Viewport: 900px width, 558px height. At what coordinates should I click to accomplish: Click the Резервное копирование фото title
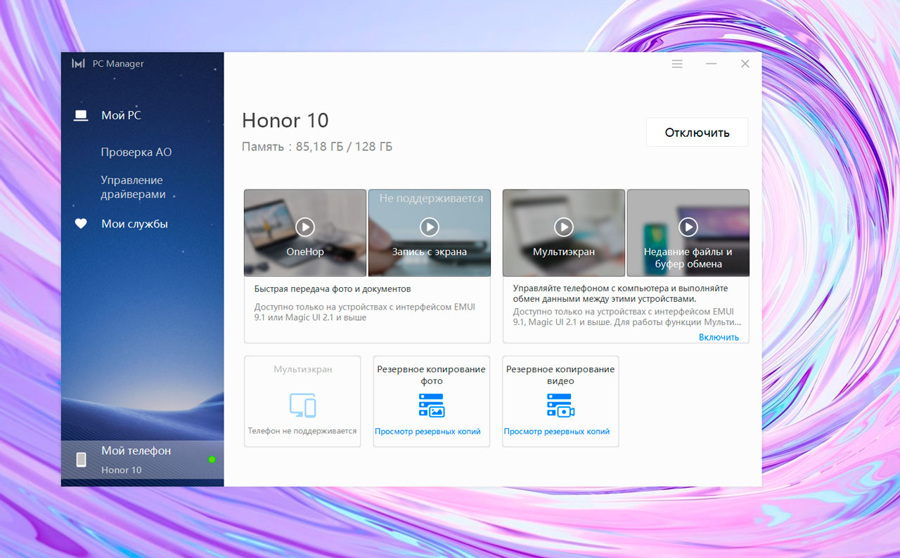click(x=431, y=375)
